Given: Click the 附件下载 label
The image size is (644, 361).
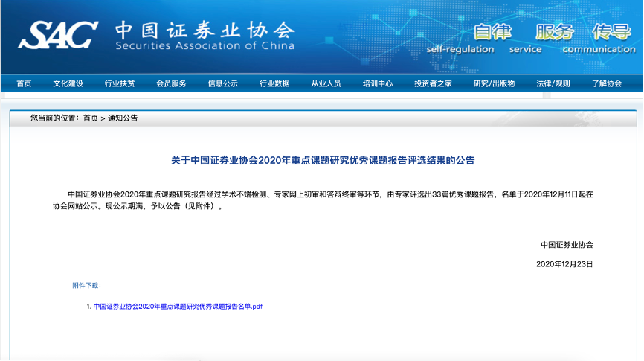Looking at the screenshot, I should tap(86, 285).
